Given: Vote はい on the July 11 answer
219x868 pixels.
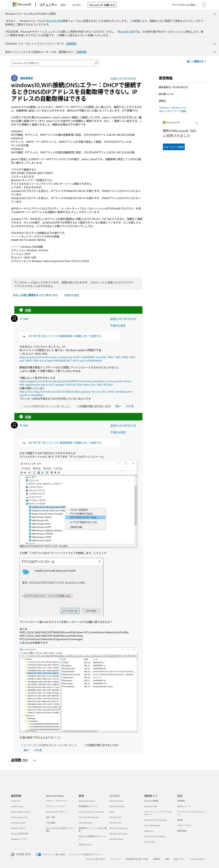Looking at the screenshot, I should (x=26, y=750).
